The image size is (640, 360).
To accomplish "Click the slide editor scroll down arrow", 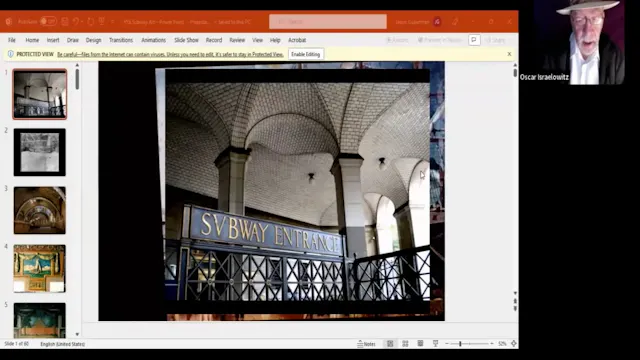I will point(515,293).
